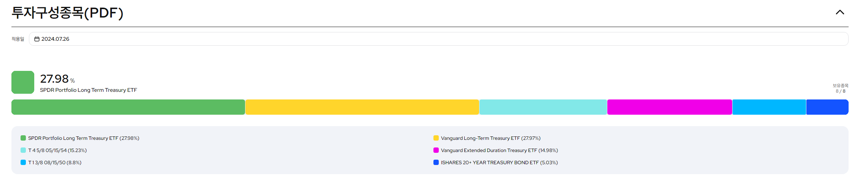Viewport: 868px width, 189px height.
Task: Click the magenta legend square for Vanguard Extended Duration
Action: (x=436, y=150)
